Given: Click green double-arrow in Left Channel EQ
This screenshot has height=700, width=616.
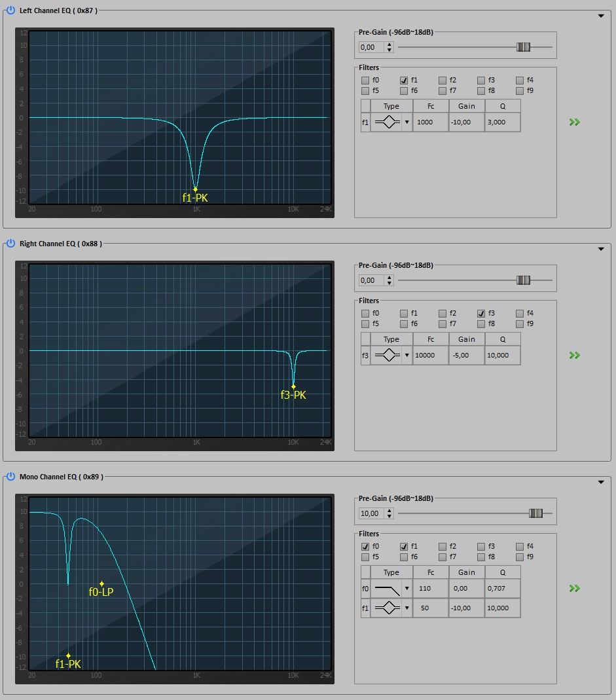Looking at the screenshot, I should pos(575,122).
